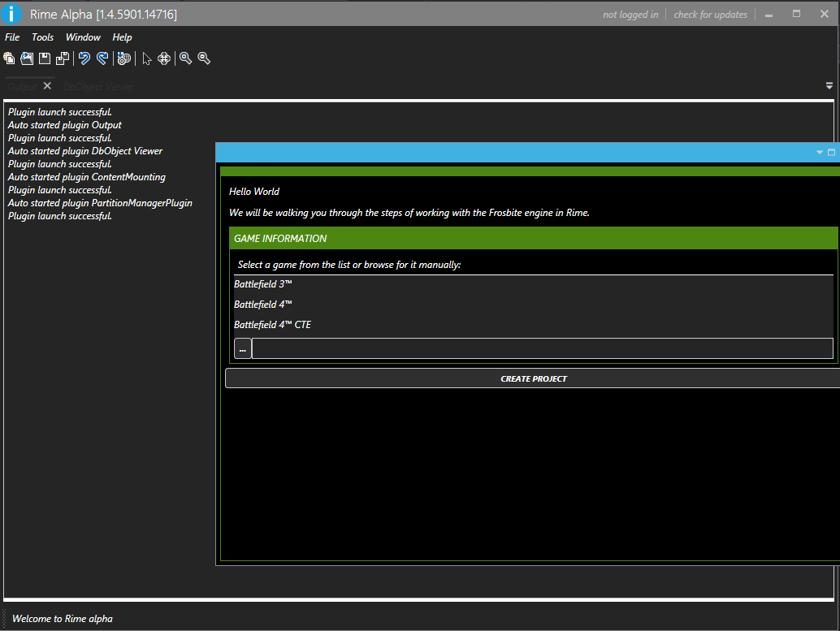The image size is (840, 631).
Task: Click the CREATE PROJECT button
Action: point(532,378)
